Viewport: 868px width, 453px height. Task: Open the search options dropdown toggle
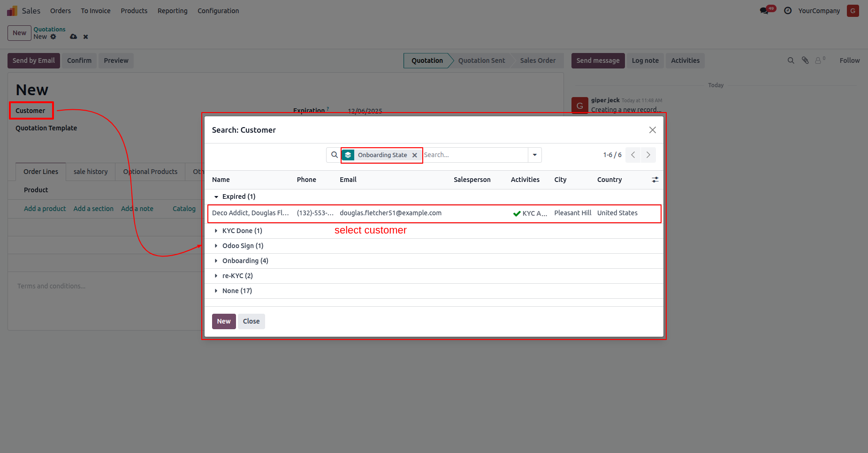(x=535, y=155)
